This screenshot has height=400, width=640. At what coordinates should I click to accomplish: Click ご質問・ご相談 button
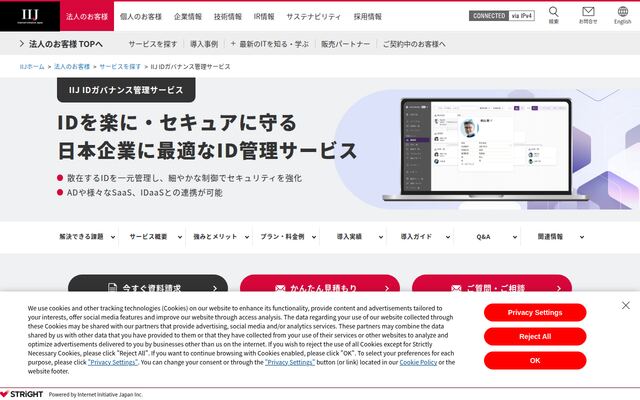pyautogui.click(x=492, y=283)
